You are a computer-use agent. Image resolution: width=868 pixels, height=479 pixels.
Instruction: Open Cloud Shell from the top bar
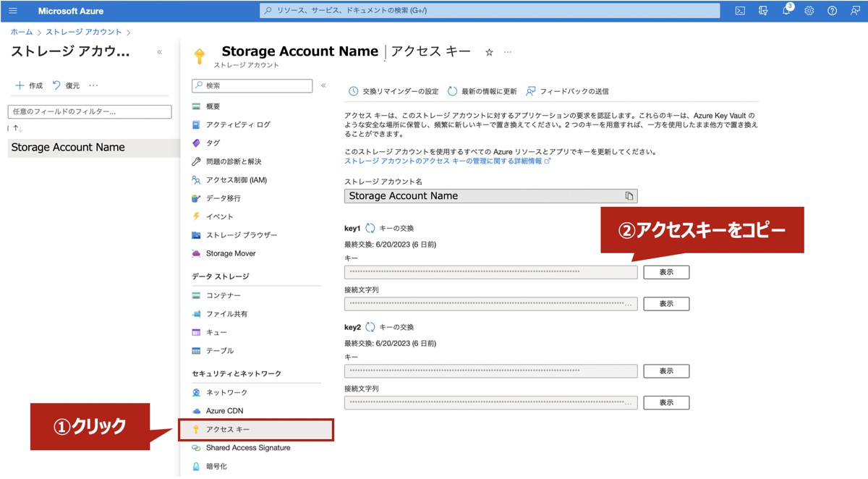[x=740, y=10]
